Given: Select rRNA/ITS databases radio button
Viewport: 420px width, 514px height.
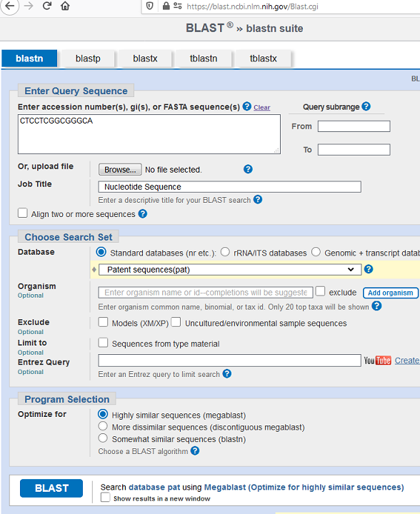Looking at the screenshot, I should point(225,252).
